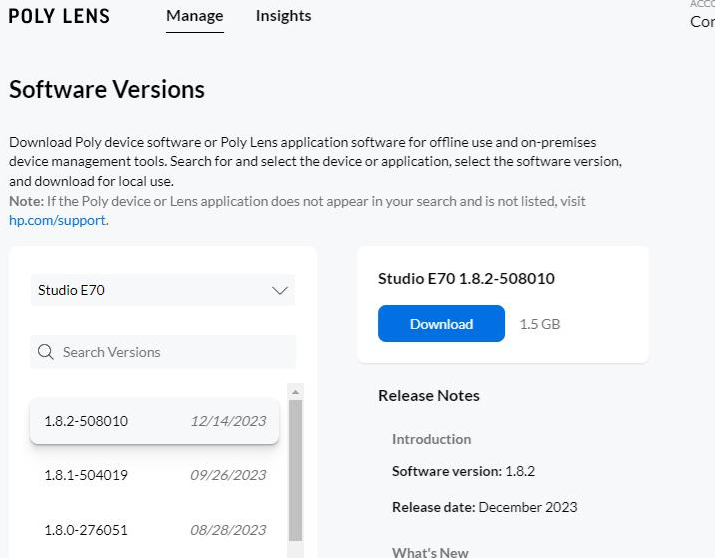Click the Introduction section heading
The image size is (715, 558).
(431, 439)
